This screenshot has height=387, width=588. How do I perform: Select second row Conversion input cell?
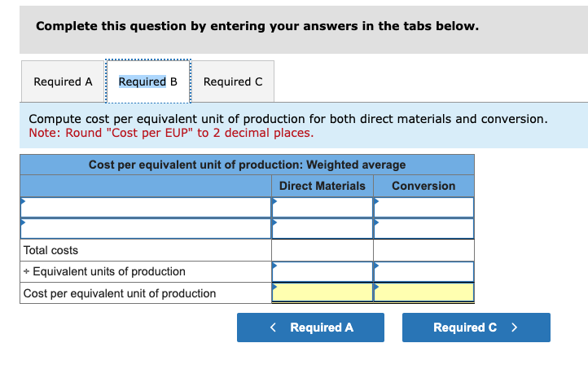pyautogui.click(x=423, y=229)
